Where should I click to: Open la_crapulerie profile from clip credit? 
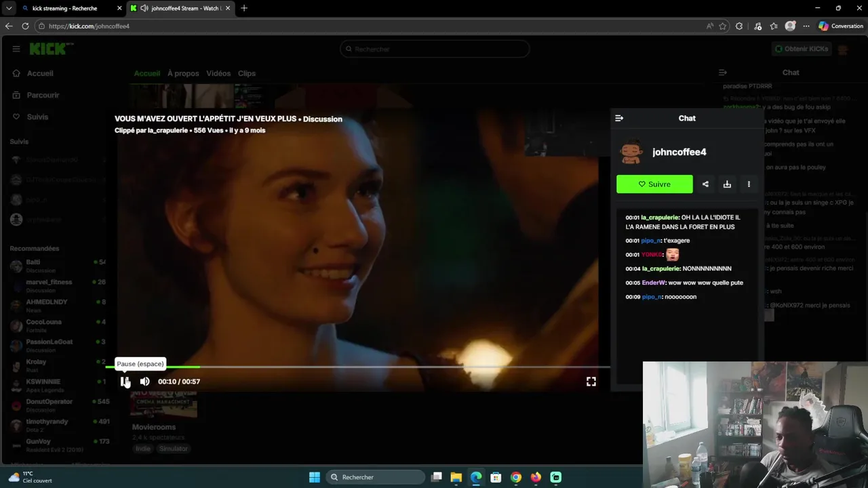[166, 130]
